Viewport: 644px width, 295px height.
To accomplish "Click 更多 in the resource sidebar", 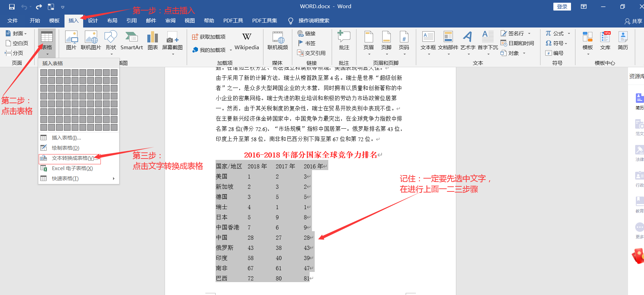I will click(x=639, y=230).
